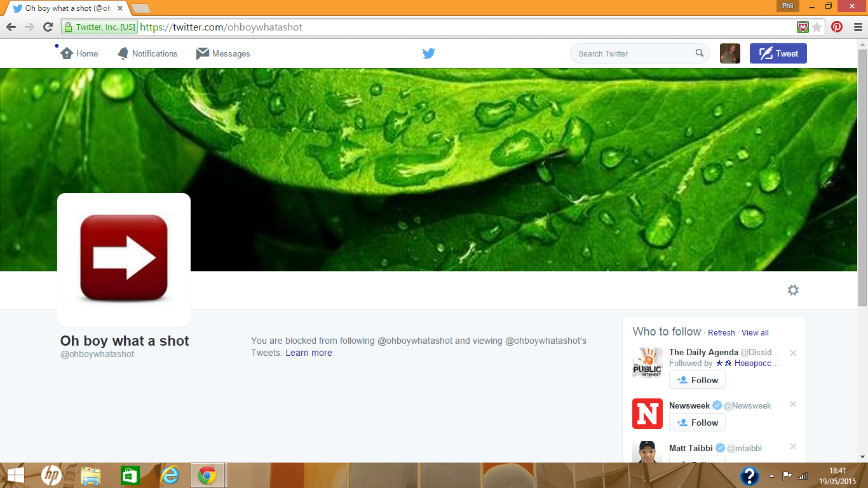868x488 pixels.
Task: Click the blue help question mark tray icon
Action: 750,476
